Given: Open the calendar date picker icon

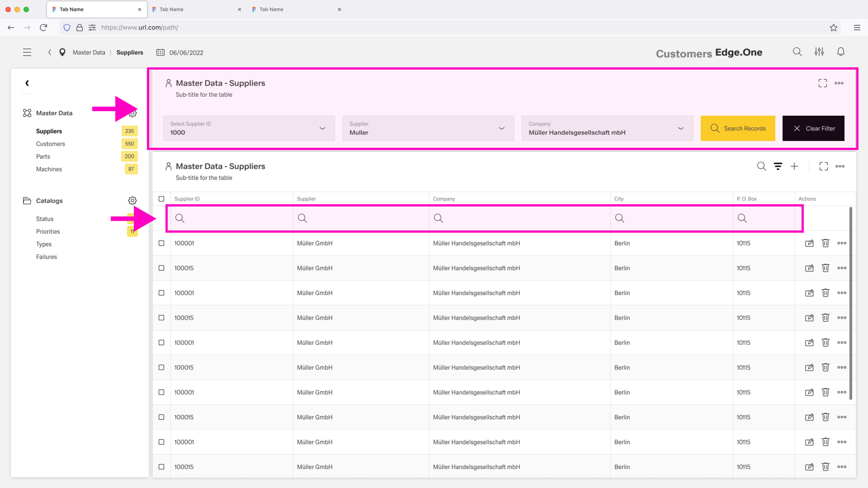Looking at the screenshot, I should click(x=160, y=53).
